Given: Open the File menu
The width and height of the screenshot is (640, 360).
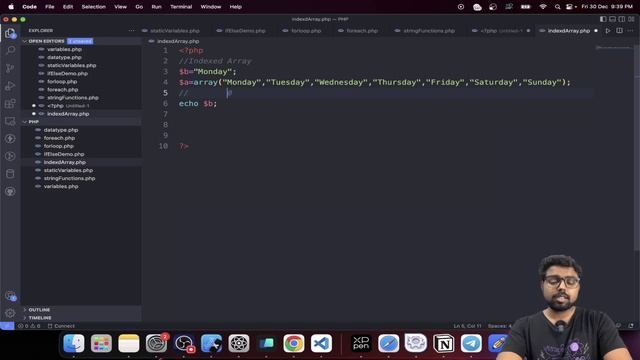Looking at the screenshot, I should [50, 7].
